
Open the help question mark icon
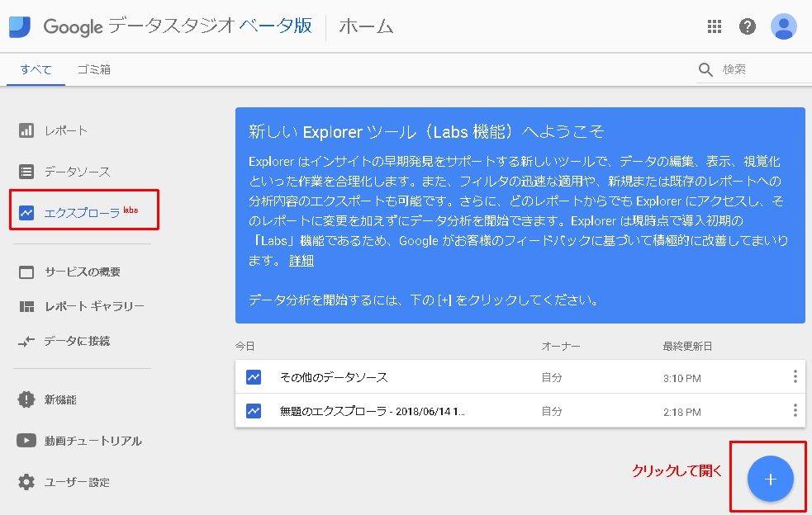tap(748, 26)
